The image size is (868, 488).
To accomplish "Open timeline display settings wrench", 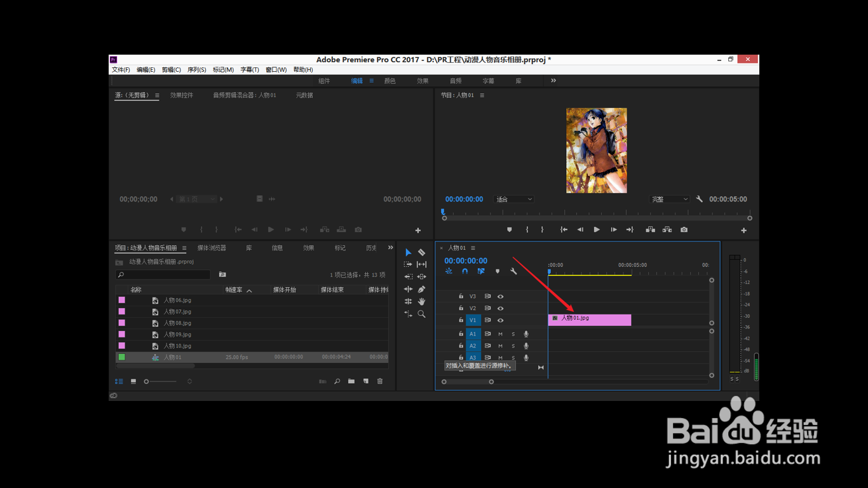I will click(513, 271).
